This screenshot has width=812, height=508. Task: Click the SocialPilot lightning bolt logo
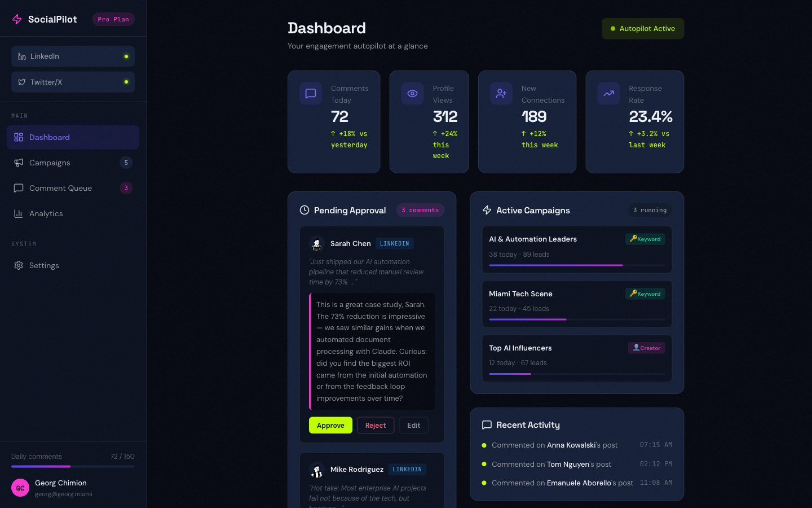tap(17, 19)
